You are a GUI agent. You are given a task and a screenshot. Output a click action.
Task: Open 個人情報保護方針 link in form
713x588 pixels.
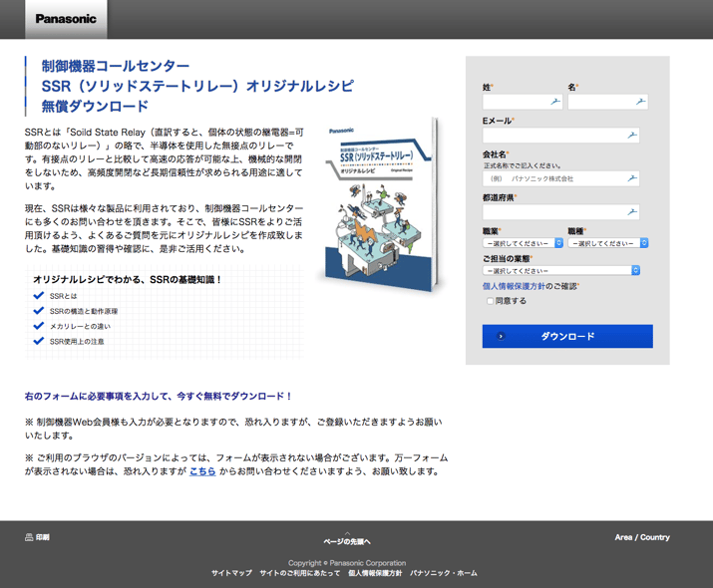point(514,286)
